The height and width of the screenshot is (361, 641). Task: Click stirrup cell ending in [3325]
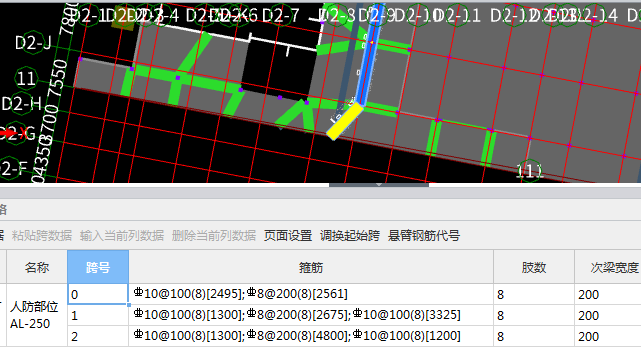(311, 316)
